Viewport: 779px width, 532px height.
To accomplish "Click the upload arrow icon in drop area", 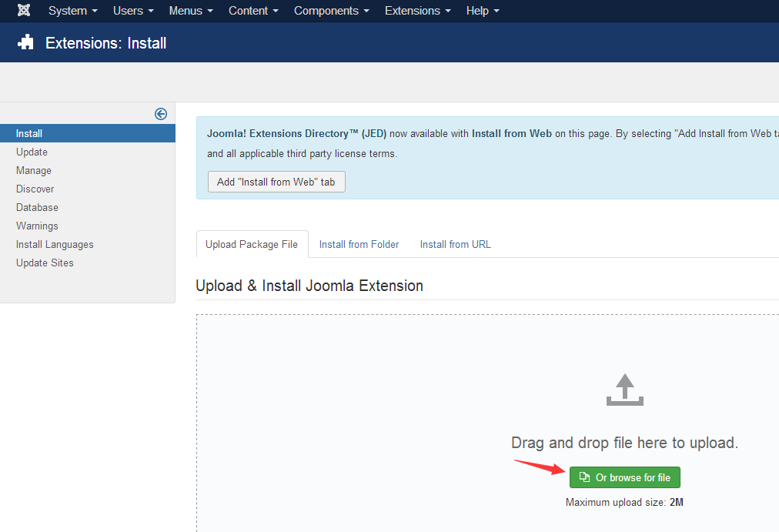I will (624, 390).
